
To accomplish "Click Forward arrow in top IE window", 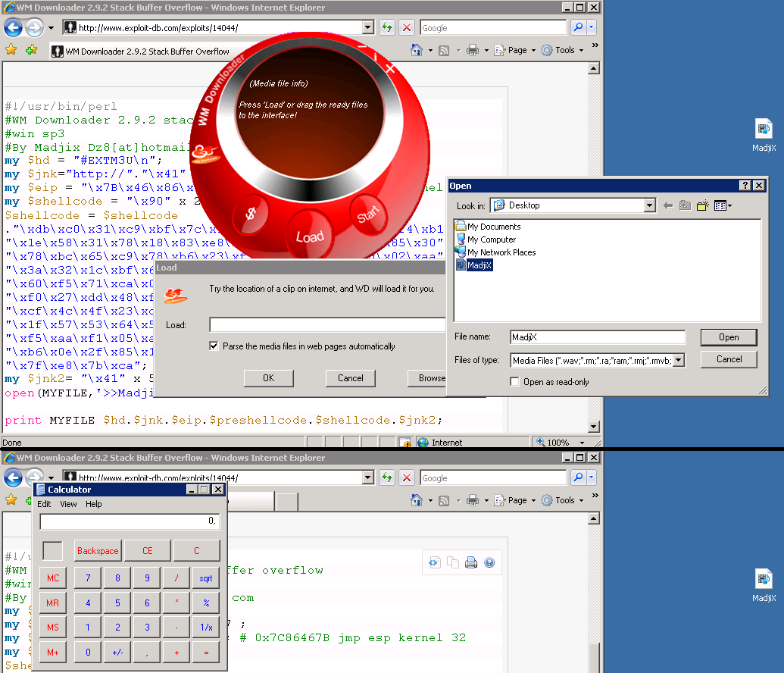I will [34, 27].
